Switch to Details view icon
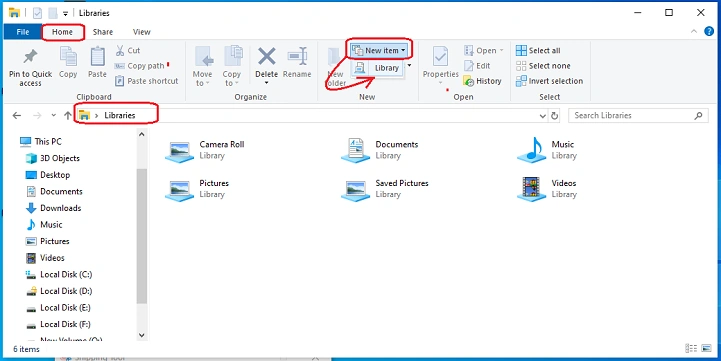The height and width of the screenshot is (361, 721). pyautogui.click(x=691, y=349)
